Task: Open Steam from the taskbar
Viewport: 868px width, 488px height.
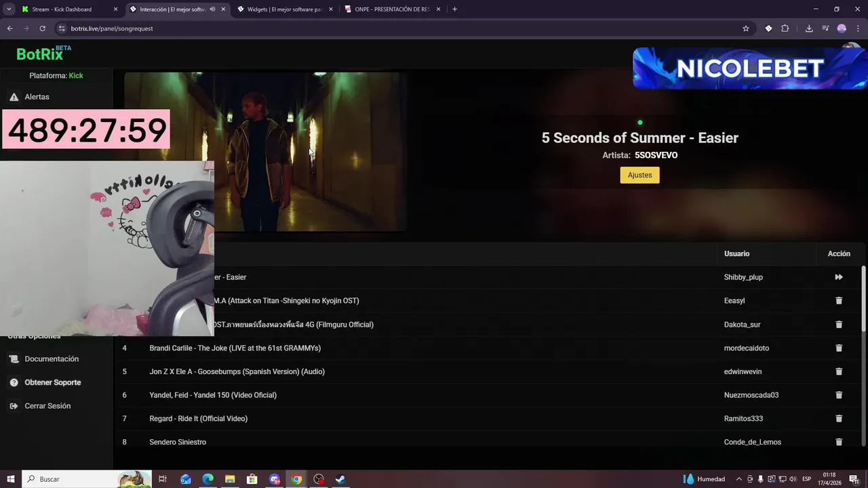Action: tap(340, 479)
